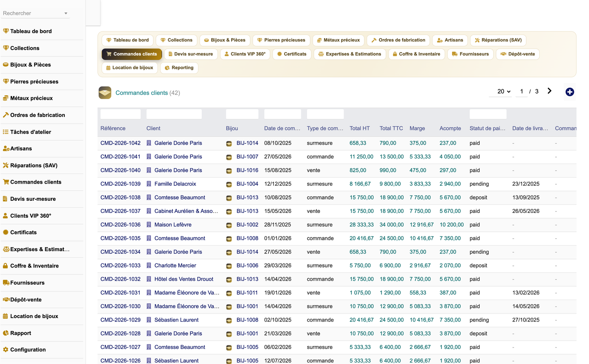Open client Cabinet Aurélien & Asso…
Image resolution: width=589 pixels, height=364 pixels.
[x=186, y=211]
